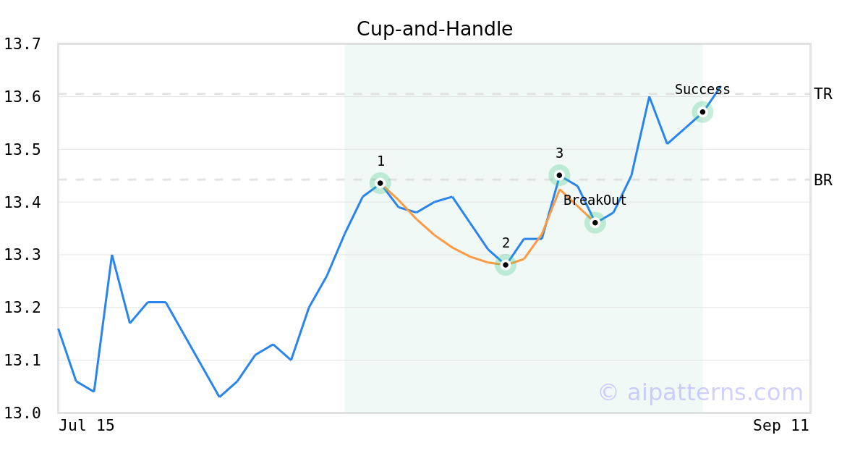Viewport: 868px width, 456px height.
Task: Click the 13.0 y-axis label
Action: coord(22,413)
